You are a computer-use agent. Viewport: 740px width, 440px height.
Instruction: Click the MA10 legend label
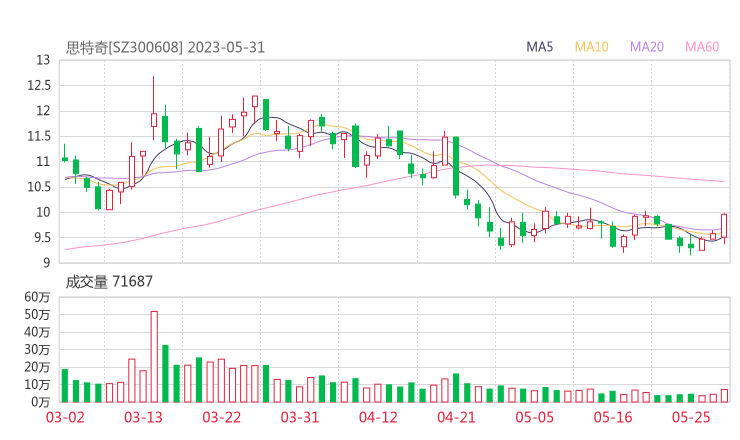click(591, 47)
